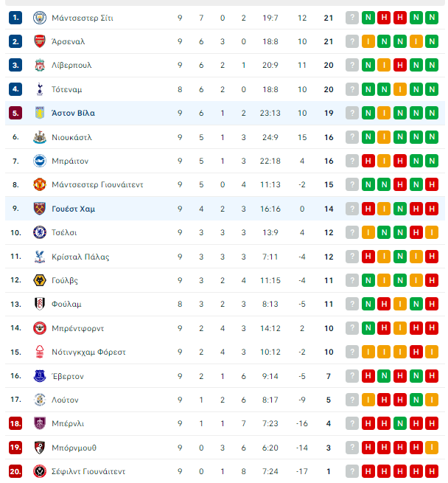
Task: Click the Wolves club crest icon
Action: pyautogui.click(x=39, y=280)
